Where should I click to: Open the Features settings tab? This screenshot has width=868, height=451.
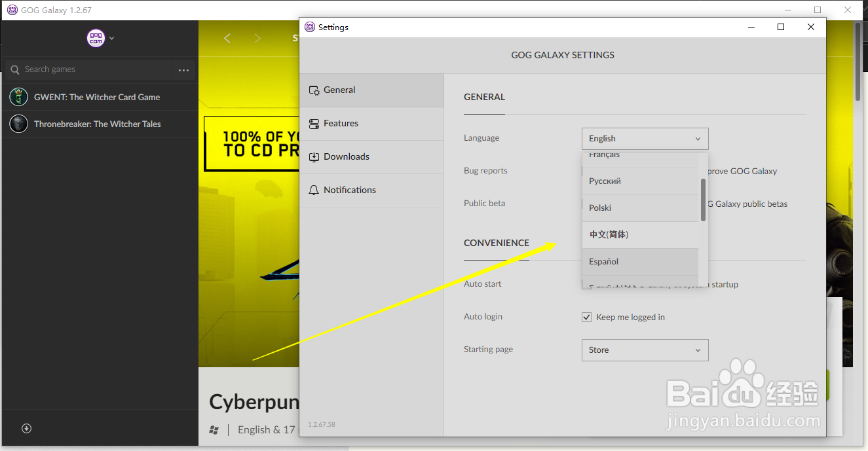click(371, 124)
